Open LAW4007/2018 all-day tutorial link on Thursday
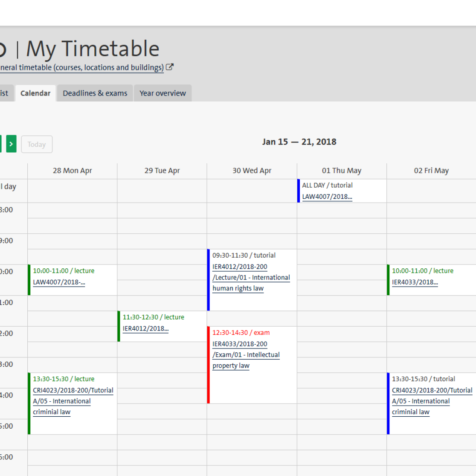This screenshot has width=476, height=476. [x=327, y=196]
